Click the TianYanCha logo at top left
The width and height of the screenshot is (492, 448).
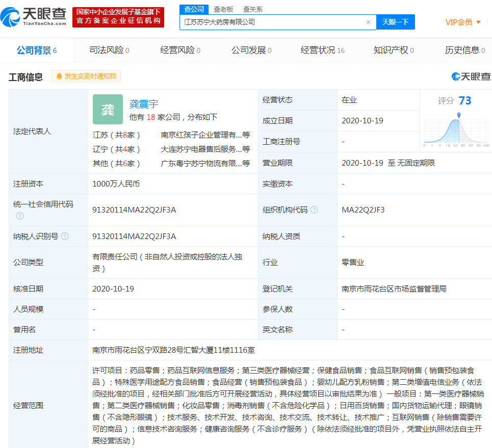33,17
